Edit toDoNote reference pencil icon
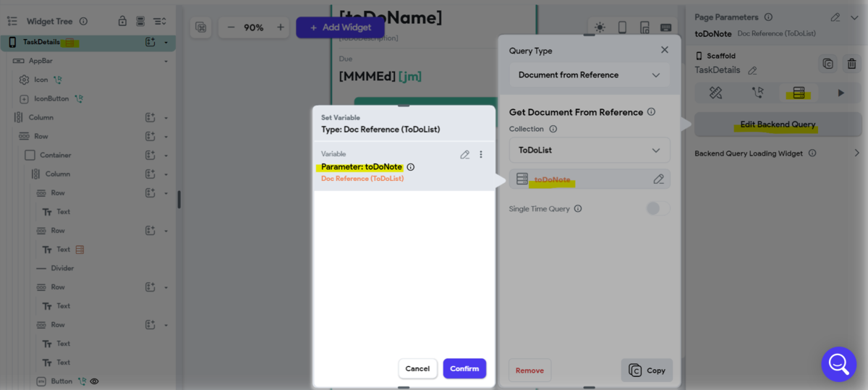The image size is (868, 390). pos(658,179)
